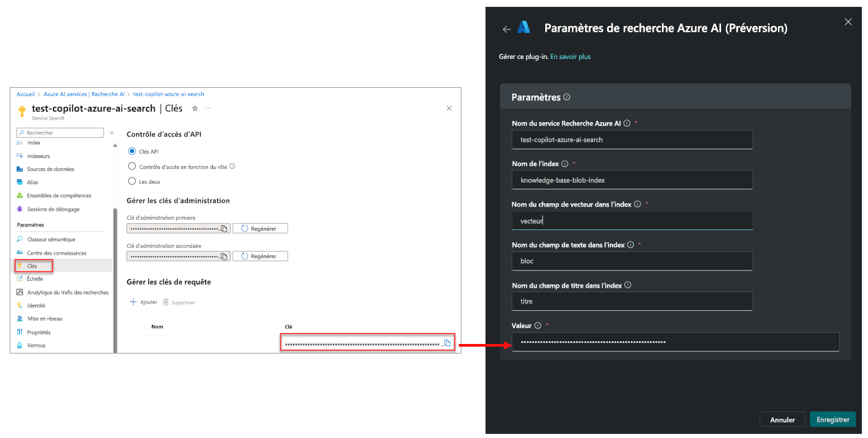Open info icon next to Paramètres heading
Viewport: 868px width, 438px height.
tap(567, 97)
